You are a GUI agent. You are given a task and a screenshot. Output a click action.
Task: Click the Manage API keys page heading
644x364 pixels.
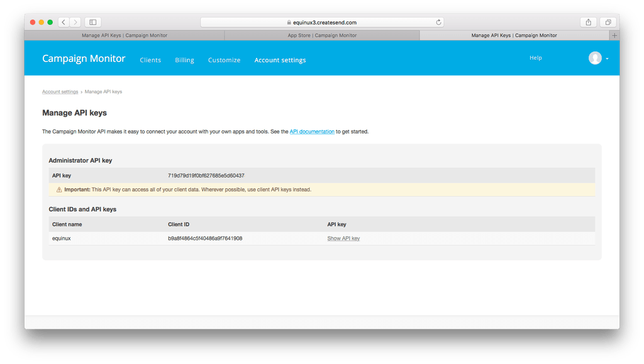(74, 113)
